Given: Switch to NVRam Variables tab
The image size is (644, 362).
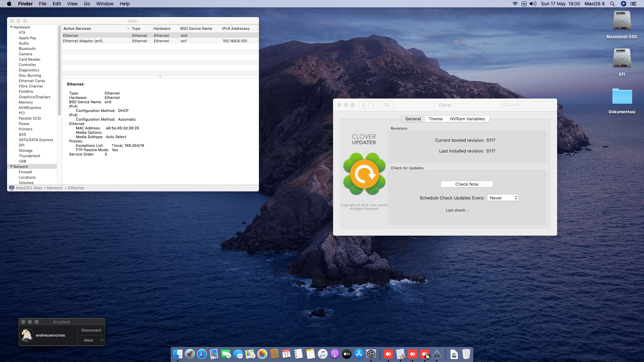Looking at the screenshot, I should (x=467, y=119).
